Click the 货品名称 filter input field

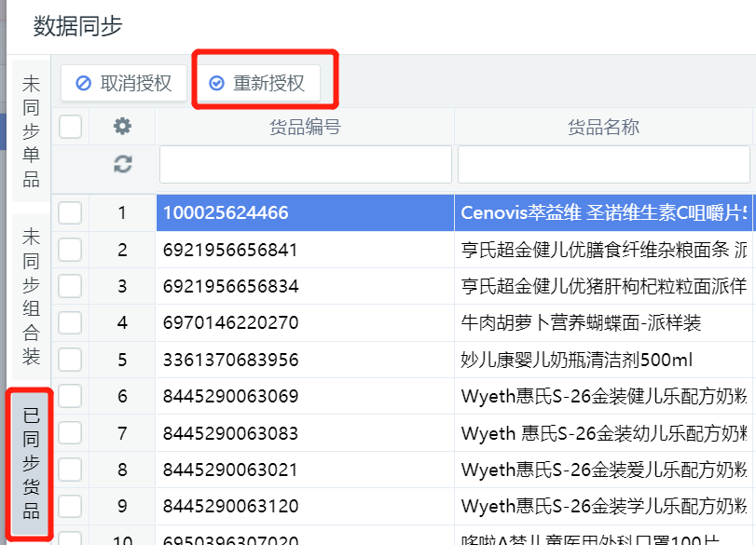coord(604,164)
